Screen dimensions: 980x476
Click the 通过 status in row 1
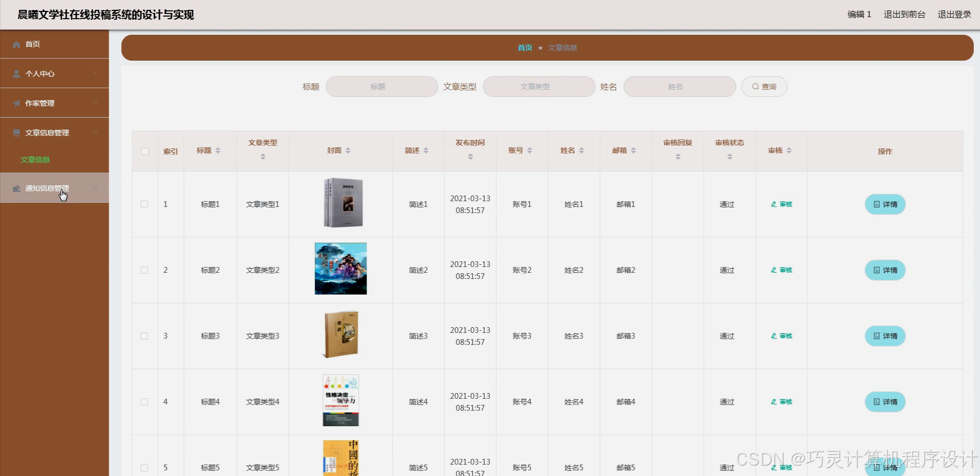727,204
